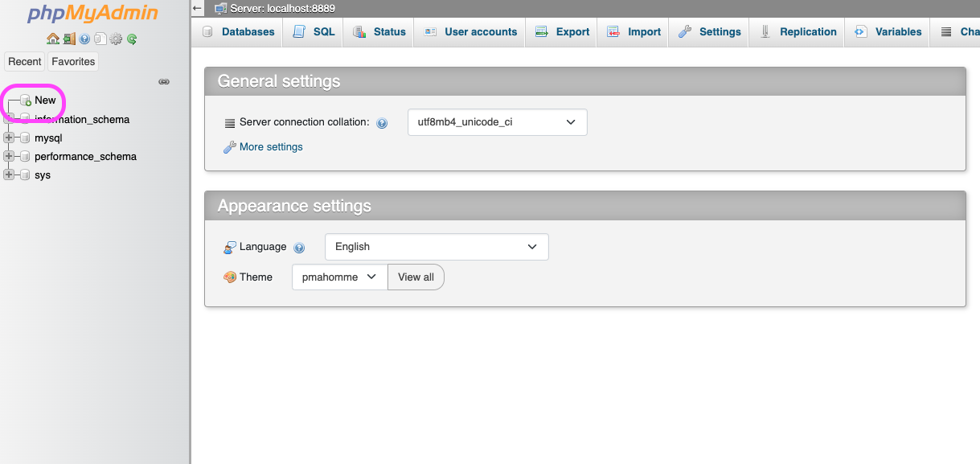Switch to the SQL tab
This screenshot has width=980, height=464.
(314, 32)
